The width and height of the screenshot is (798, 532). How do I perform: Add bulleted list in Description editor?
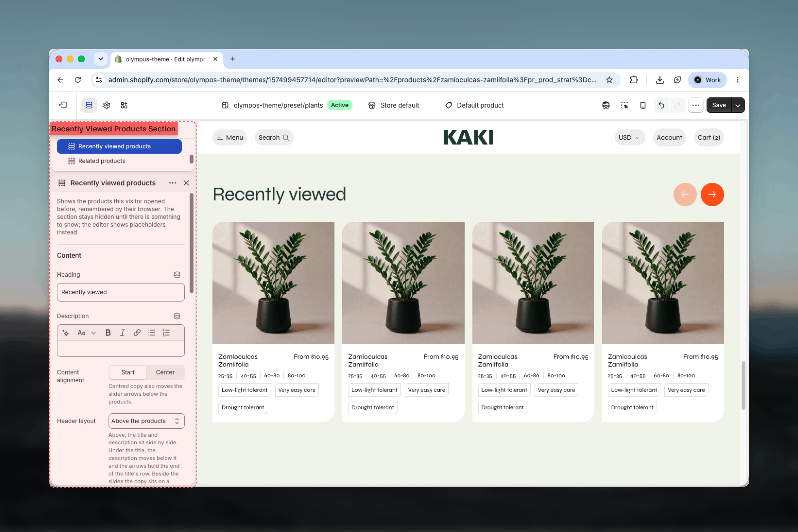(152, 333)
